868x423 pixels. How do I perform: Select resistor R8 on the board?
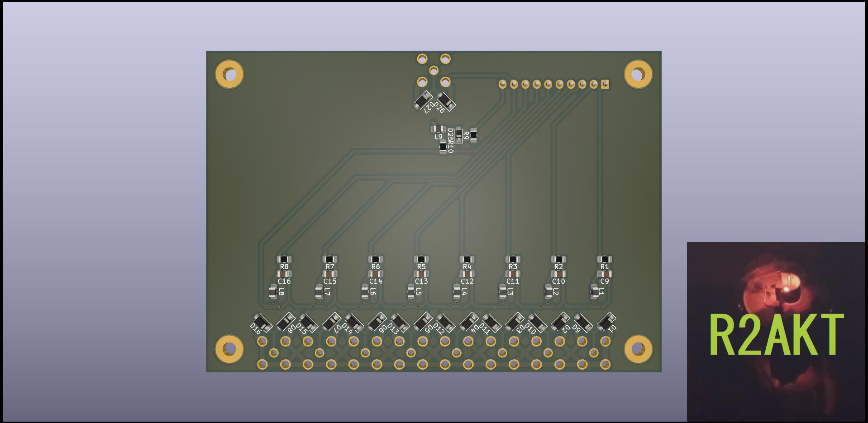coord(284,259)
